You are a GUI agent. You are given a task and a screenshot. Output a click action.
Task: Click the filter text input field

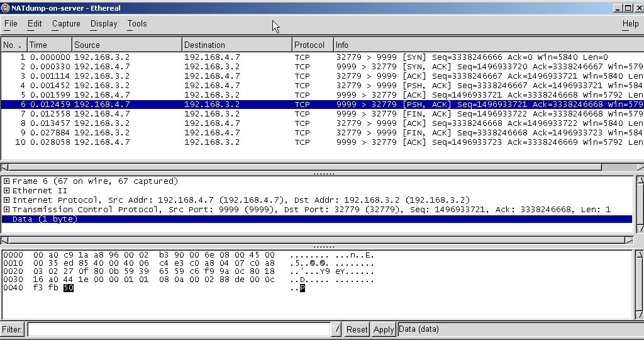point(179,329)
